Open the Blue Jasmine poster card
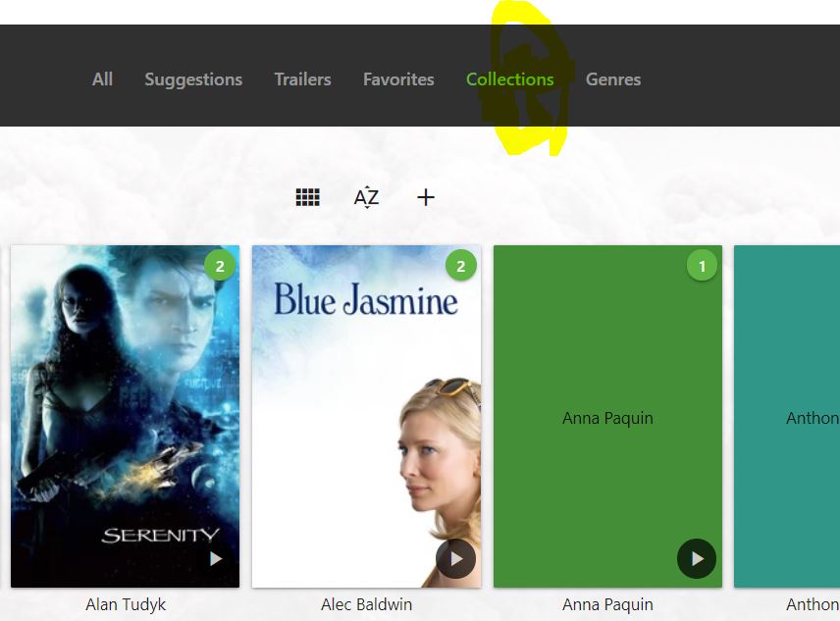This screenshot has height=621, width=840. pyautogui.click(x=366, y=417)
